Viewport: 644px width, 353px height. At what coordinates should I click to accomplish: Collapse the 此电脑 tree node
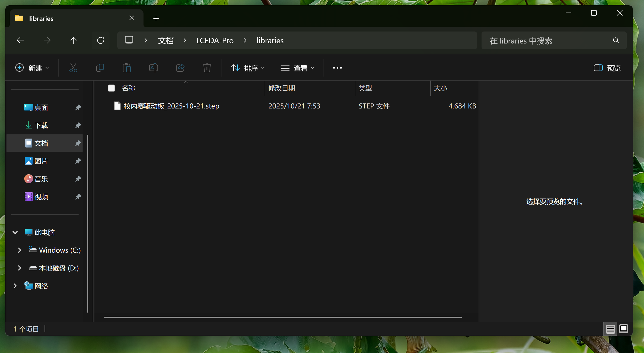pyautogui.click(x=15, y=232)
